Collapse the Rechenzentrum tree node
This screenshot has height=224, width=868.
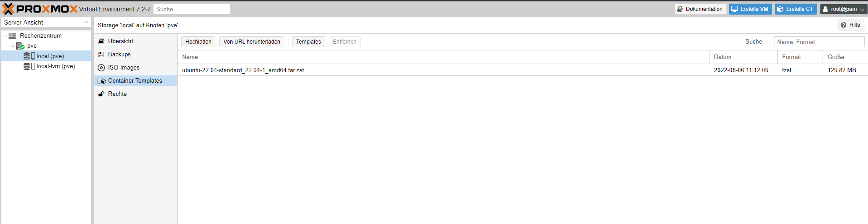[x=5, y=36]
